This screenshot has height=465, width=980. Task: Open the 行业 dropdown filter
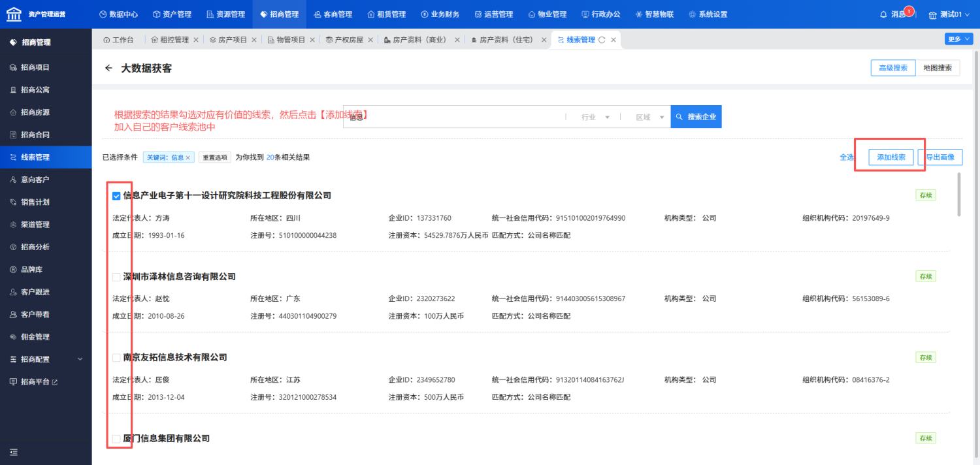[x=595, y=117]
